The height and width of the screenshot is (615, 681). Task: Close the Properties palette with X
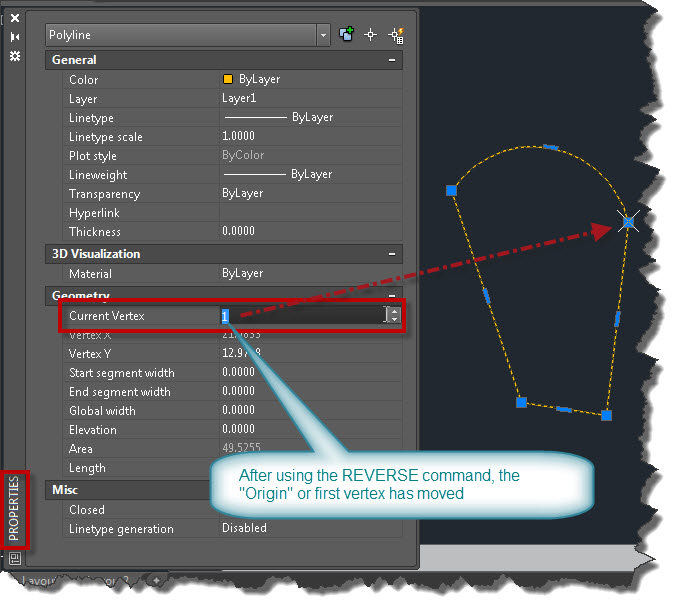[x=14, y=18]
